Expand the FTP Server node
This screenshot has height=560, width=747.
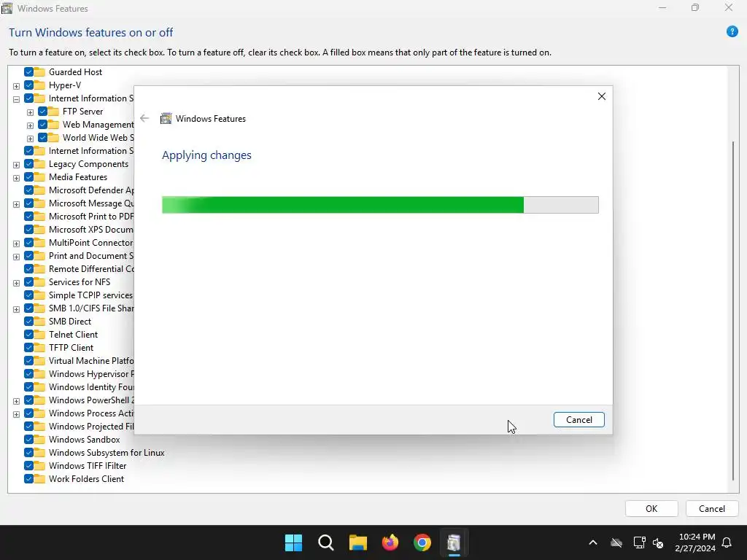click(x=30, y=112)
